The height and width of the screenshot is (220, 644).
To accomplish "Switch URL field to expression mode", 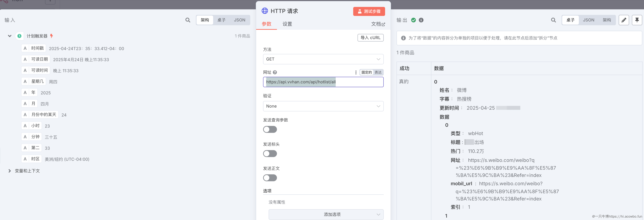I will [378, 72].
